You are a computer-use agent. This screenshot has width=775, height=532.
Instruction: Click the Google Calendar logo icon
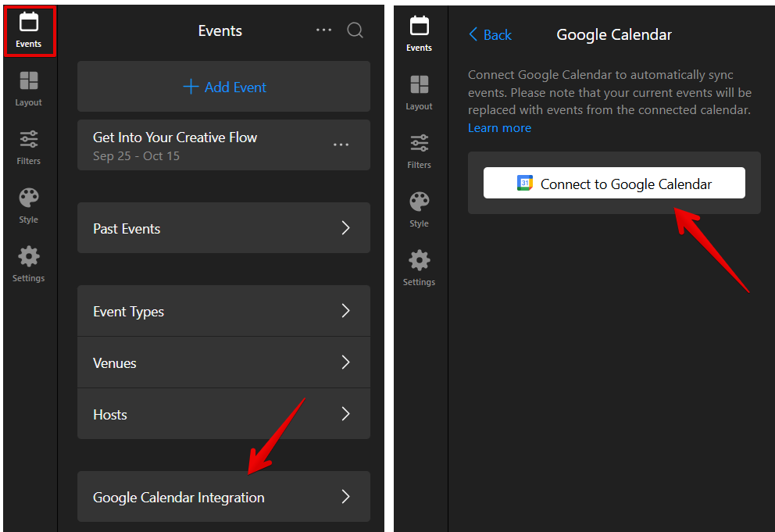[x=525, y=183]
